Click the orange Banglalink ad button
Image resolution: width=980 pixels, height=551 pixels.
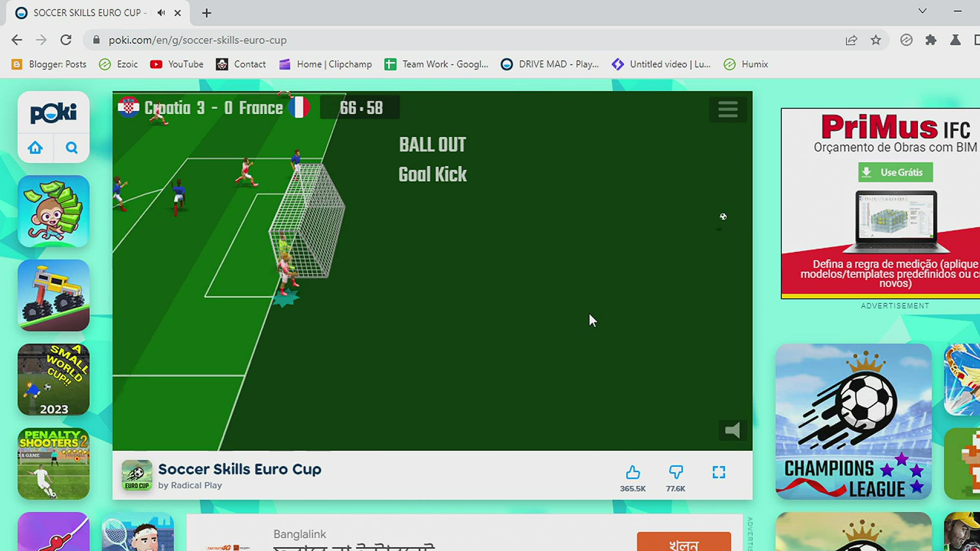pyautogui.click(x=684, y=541)
